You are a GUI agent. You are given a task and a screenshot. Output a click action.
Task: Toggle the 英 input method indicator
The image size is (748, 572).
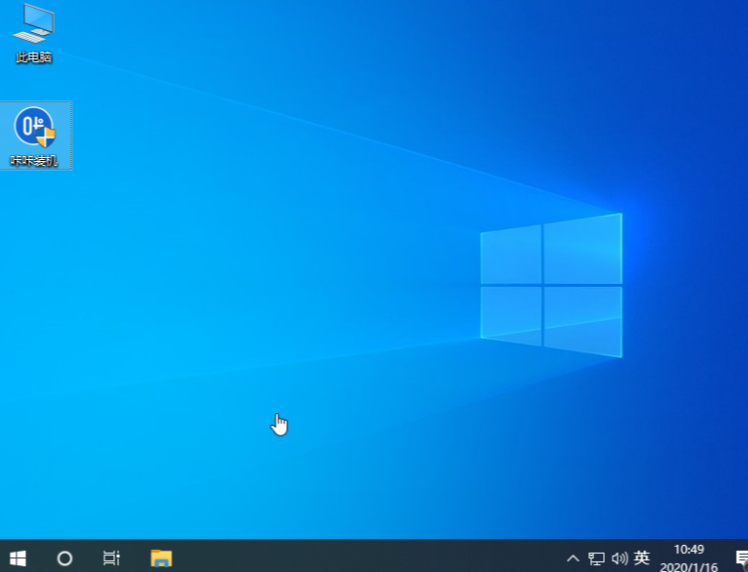642,558
